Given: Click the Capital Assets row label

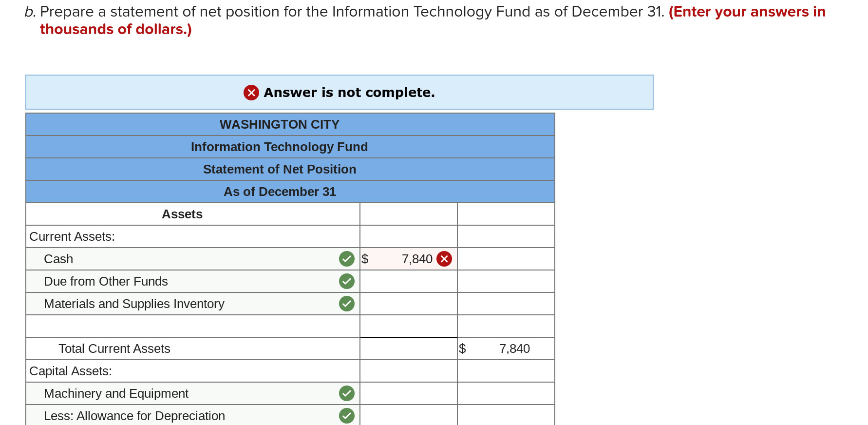Looking at the screenshot, I should point(71,371).
